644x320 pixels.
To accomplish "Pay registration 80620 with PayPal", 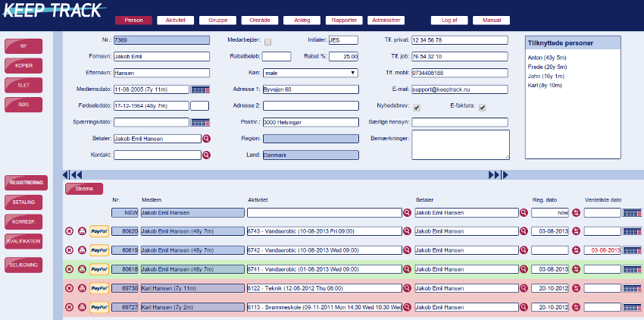I will [99, 231].
